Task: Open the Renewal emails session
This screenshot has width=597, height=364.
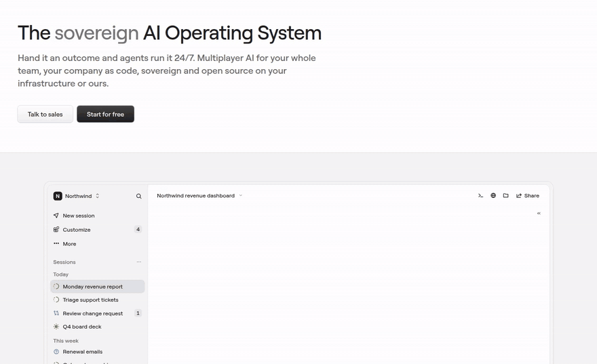Action: point(98,352)
